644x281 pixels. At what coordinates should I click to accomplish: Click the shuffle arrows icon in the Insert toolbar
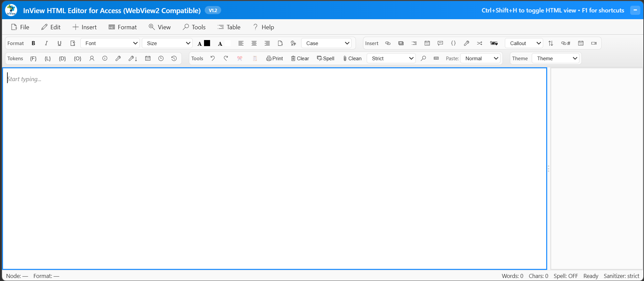[480, 43]
